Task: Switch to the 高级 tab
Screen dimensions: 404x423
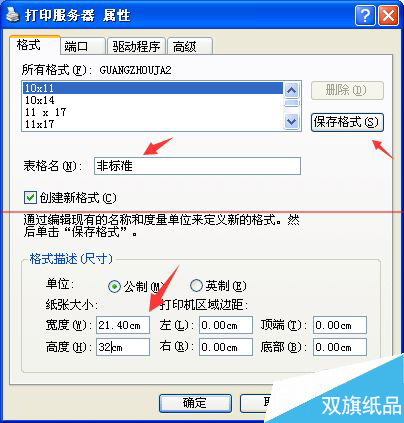Action: point(190,46)
